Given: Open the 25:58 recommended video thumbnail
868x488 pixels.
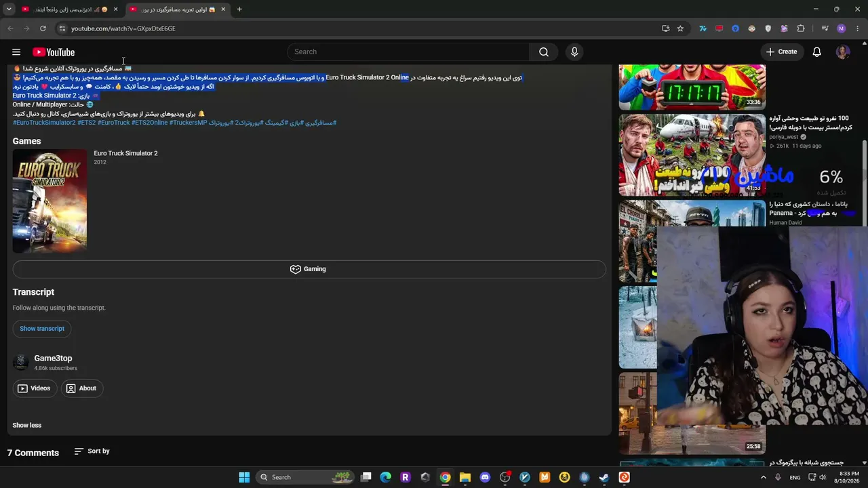Looking at the screenshot, I should coord(692,413).
